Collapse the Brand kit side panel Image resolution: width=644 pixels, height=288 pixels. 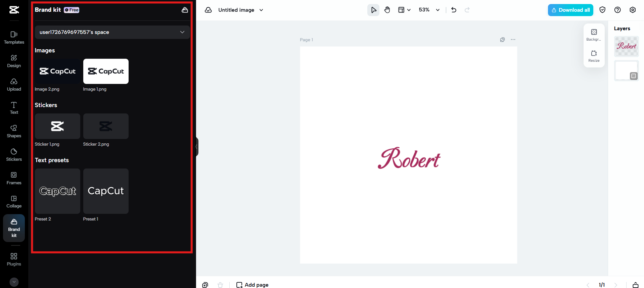pyautogui.click(x=197, y=147)
